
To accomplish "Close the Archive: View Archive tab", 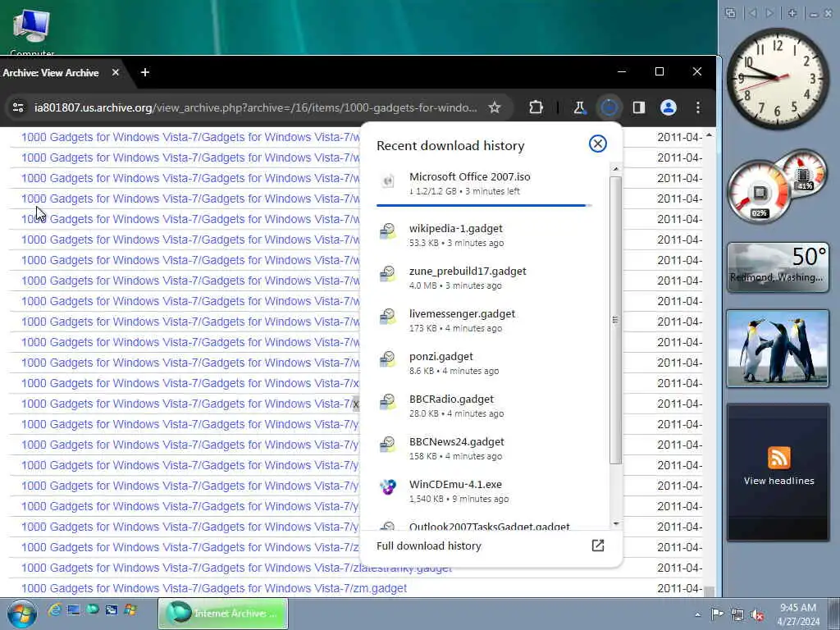I will (115, 72).
